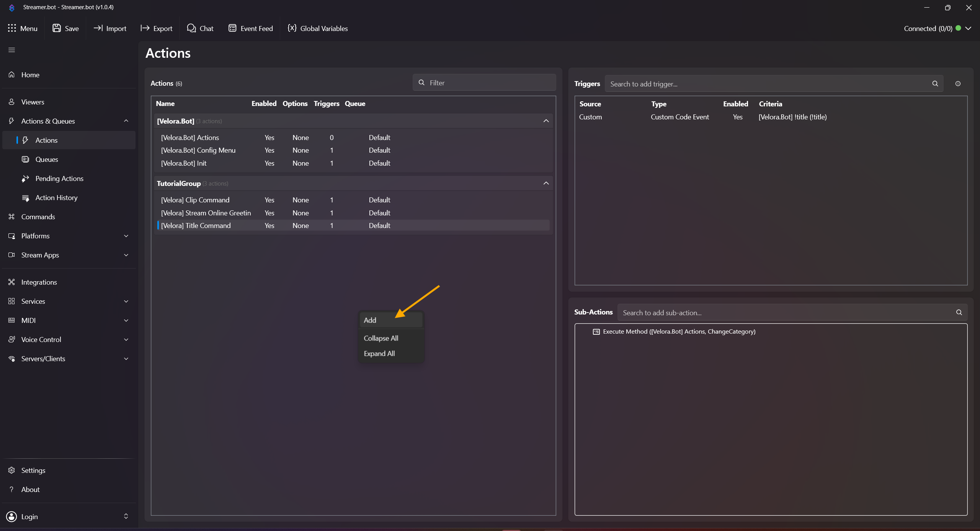Open the Connected status dropdown

[968, 28]
